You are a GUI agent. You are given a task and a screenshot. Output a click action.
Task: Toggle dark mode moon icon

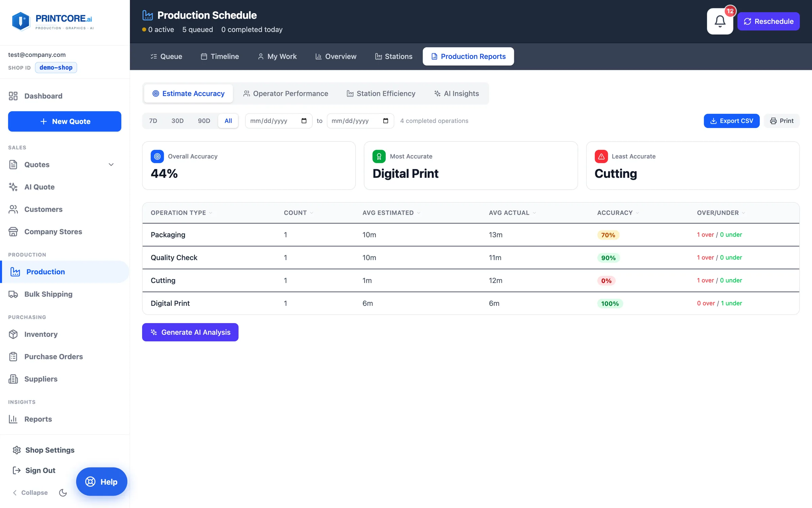[x=63, y=492]
